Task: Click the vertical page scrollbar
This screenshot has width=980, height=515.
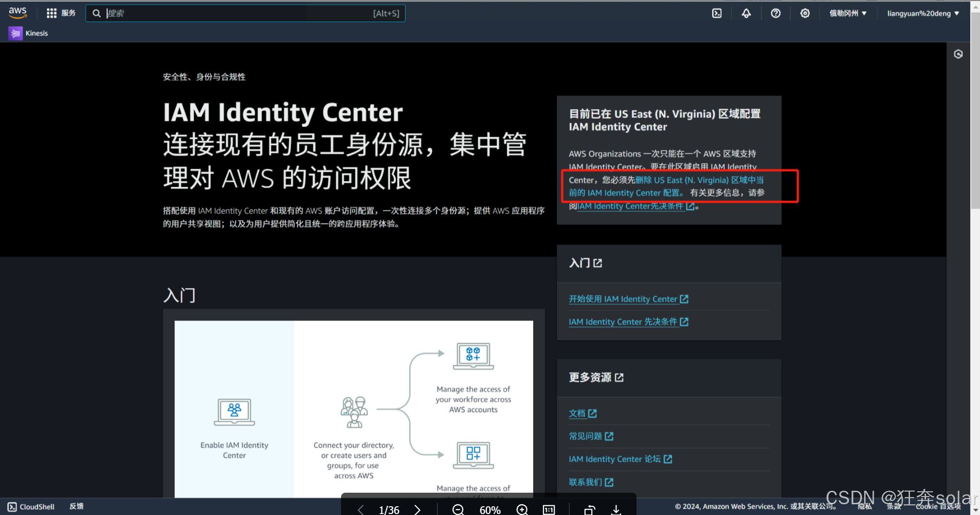Action: tap(975, 112)
